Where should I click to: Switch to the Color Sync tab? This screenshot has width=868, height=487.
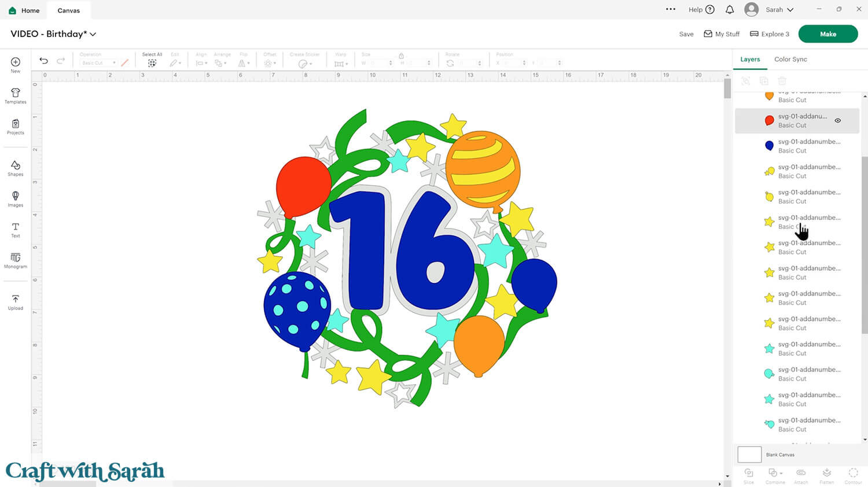tap(790, 59)
